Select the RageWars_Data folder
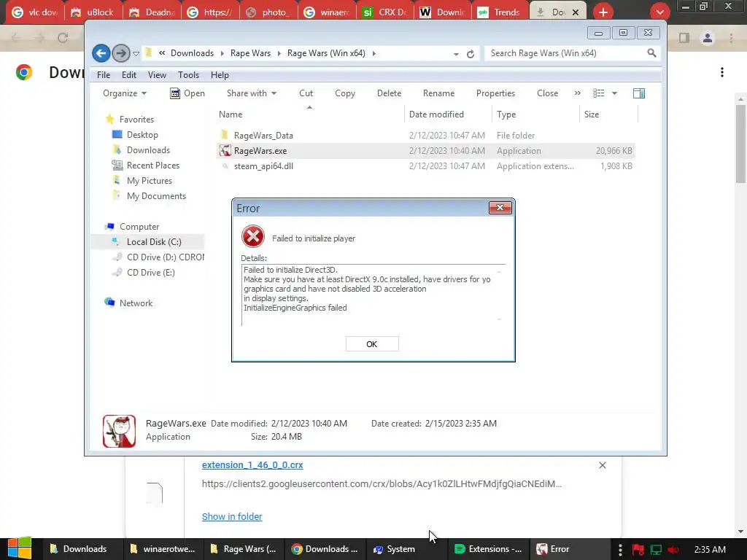The width and height of the screenshot is (747, 560). 263,136
